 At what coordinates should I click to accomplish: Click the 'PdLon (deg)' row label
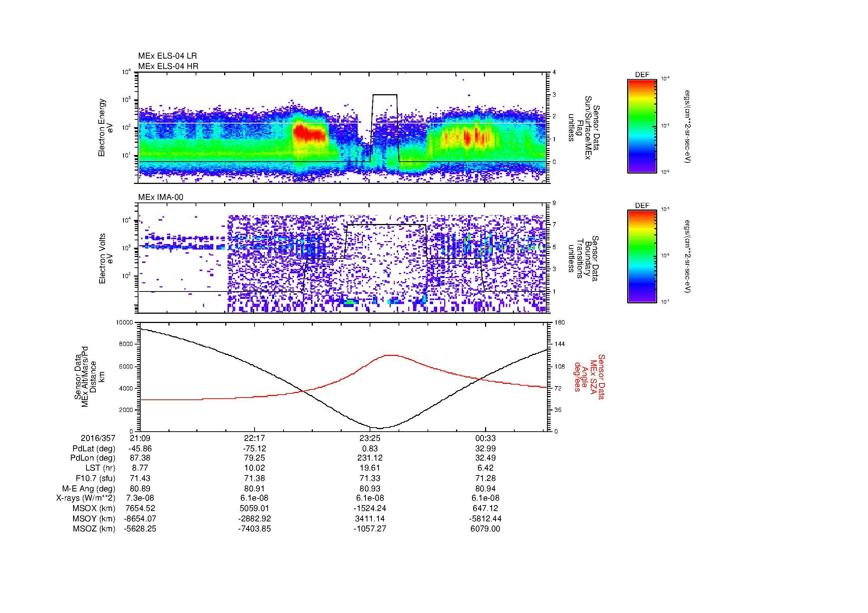tap(93, 458)
